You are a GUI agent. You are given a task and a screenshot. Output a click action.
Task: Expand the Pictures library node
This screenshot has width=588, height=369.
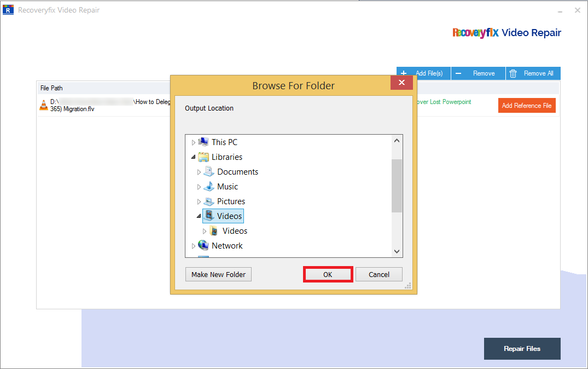click(199, 201)
